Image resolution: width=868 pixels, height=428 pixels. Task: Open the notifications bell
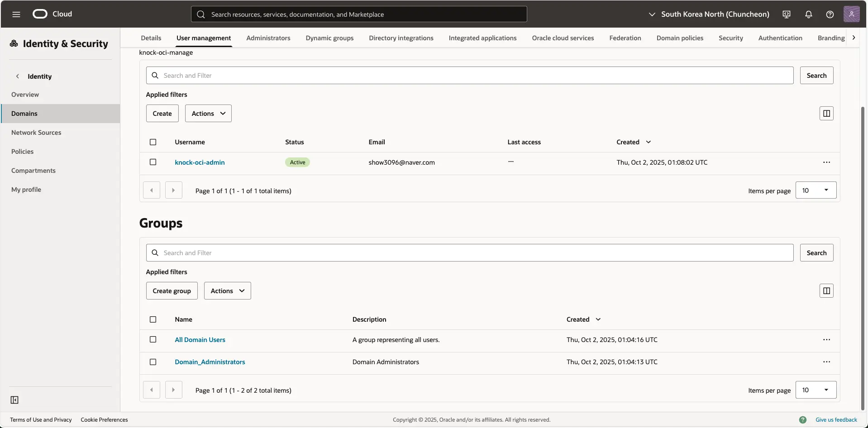(x=808, y=14)
